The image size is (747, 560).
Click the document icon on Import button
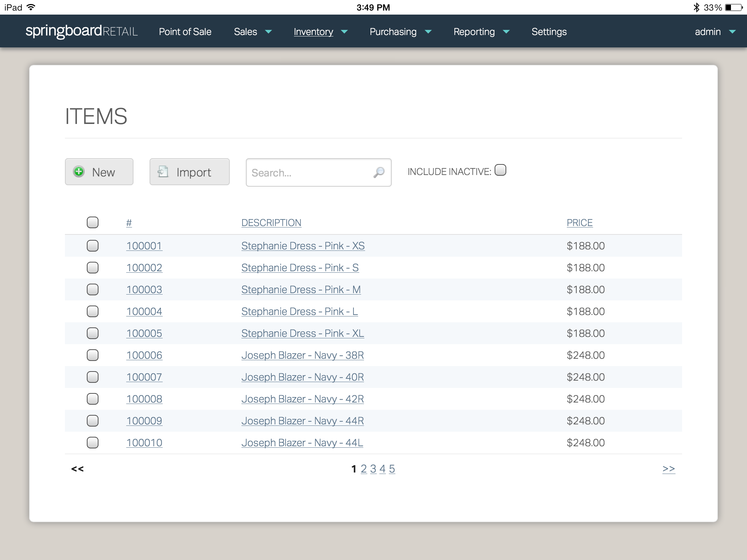(163, 171)
